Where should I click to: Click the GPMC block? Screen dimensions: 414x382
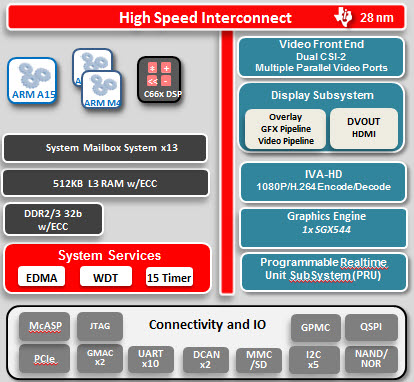click(x=316, y=328)
